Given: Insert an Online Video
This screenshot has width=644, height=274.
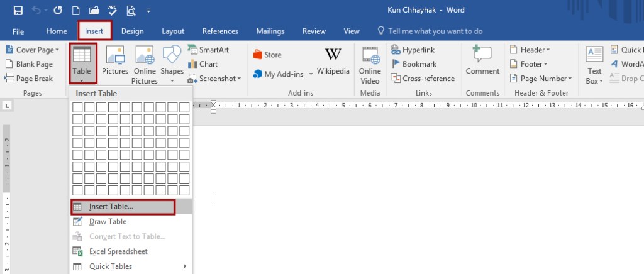Looking at the screenshot, I should click(370, 64).
